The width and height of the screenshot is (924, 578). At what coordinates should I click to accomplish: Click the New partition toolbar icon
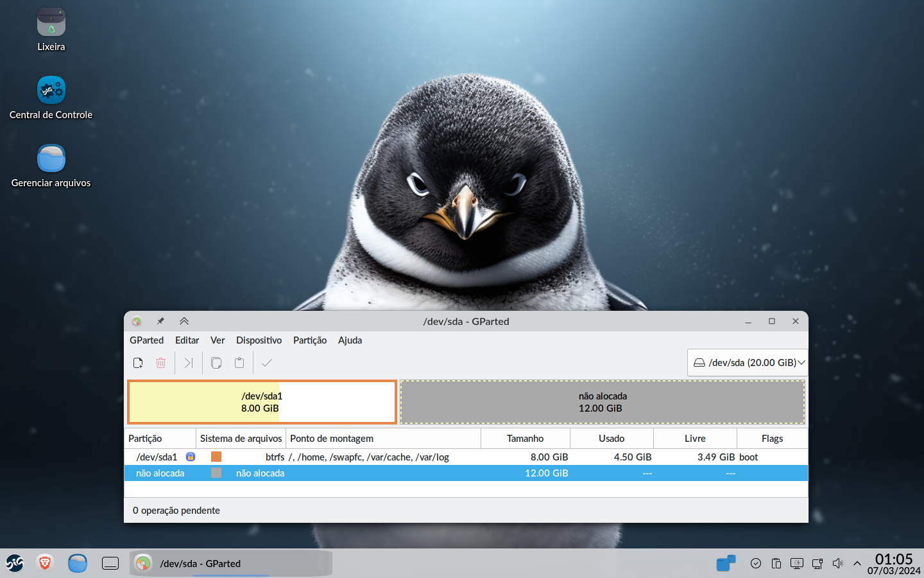(138, 363)
